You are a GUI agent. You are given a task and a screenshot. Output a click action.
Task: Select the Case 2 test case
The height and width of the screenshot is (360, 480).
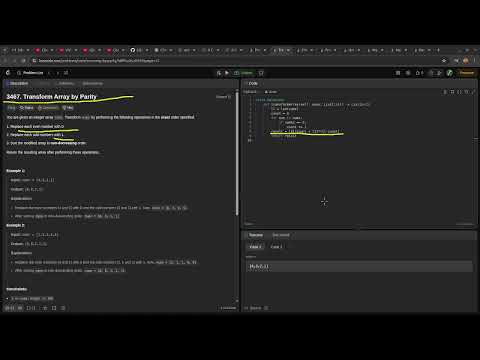(276, 247)
